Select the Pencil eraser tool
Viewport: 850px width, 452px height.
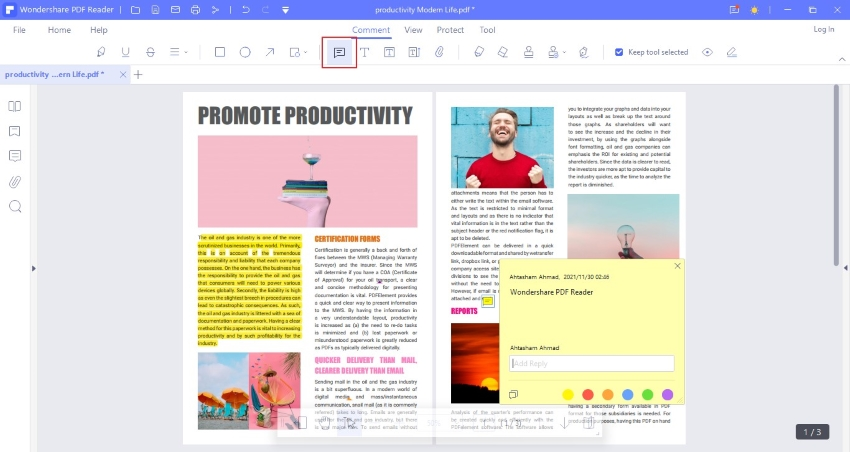[479, 52]
